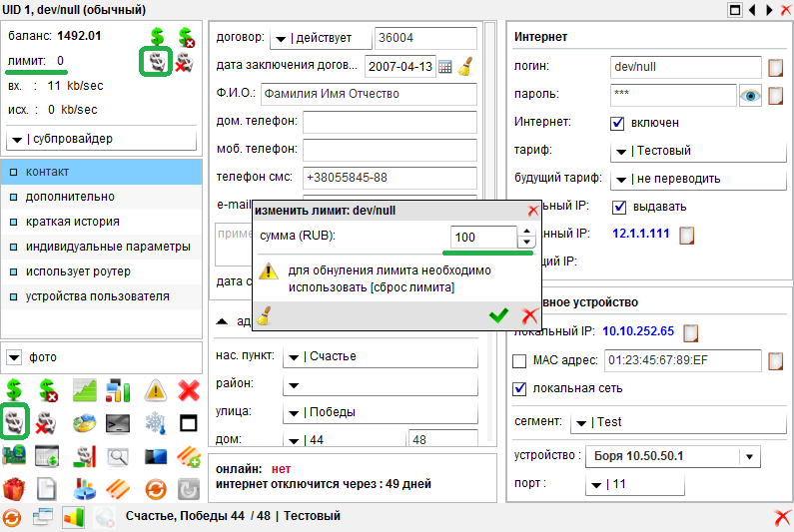
Task: Uncheck the Интернет включен checkbox
Action: [x=617, y=123]
